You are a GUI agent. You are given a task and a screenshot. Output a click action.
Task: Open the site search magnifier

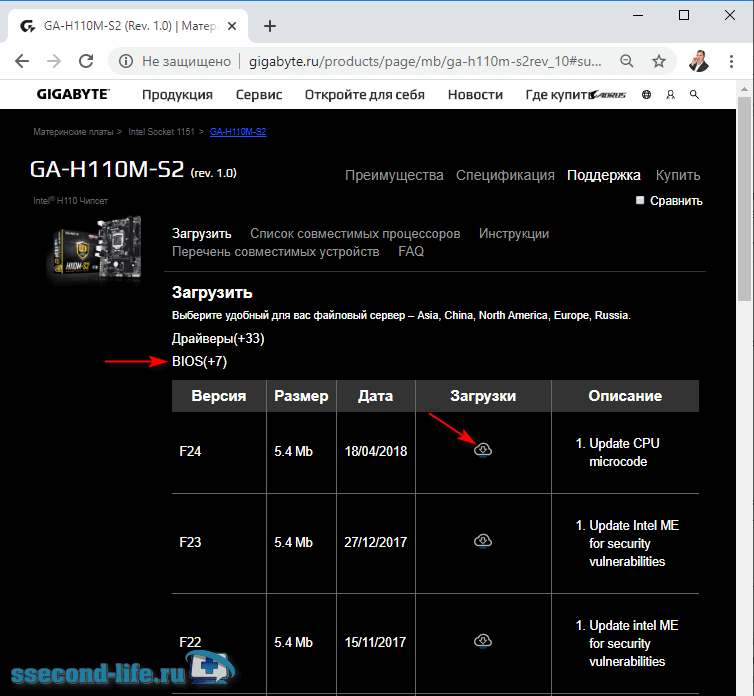pos(694,95)
